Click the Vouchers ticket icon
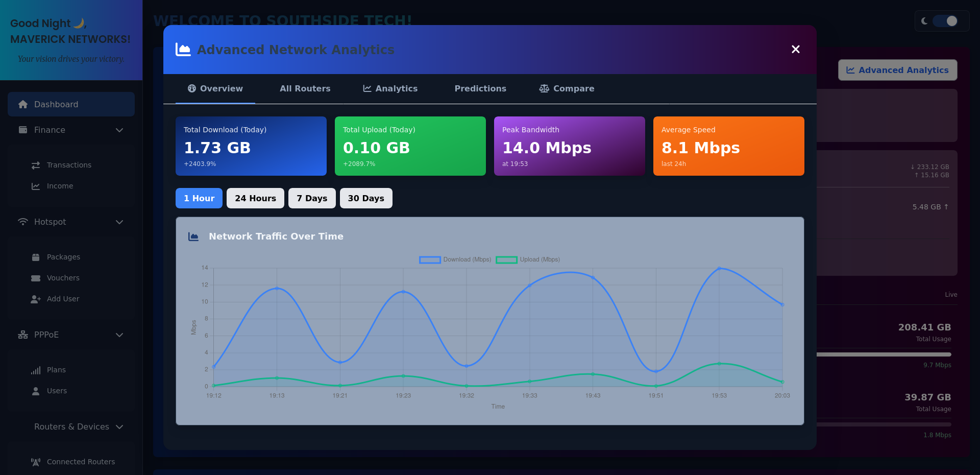 coord(36,278)
